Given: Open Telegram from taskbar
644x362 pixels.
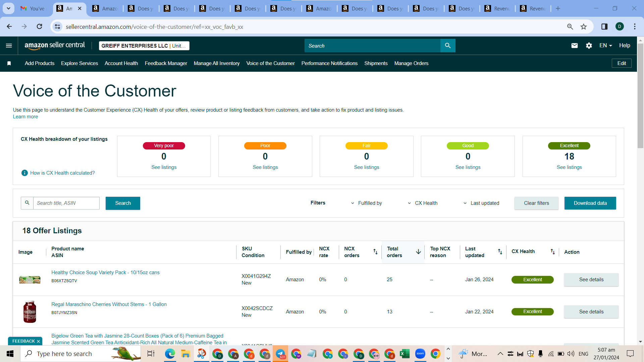Looking at the screenshot, I should [x=280, y=354].
